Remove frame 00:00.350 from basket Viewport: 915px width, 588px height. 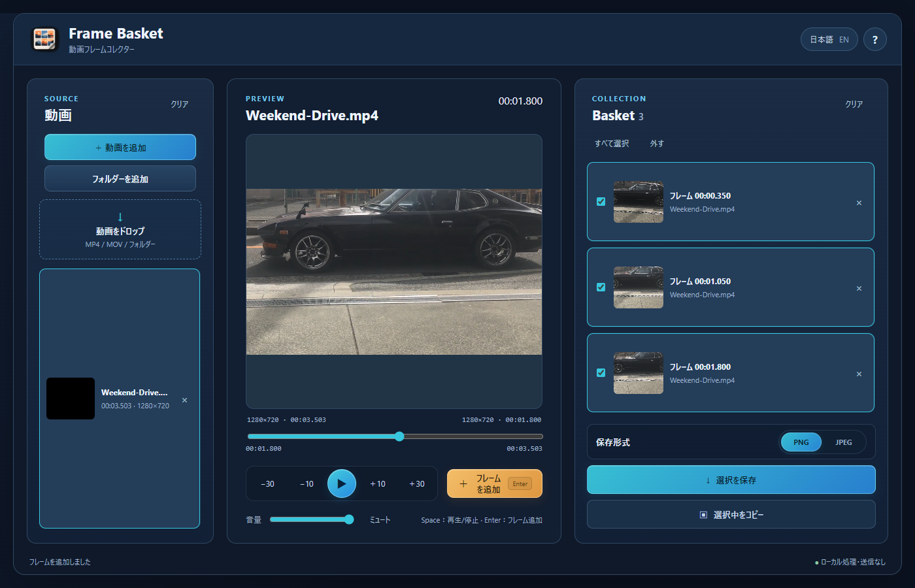tap(859, 203)
